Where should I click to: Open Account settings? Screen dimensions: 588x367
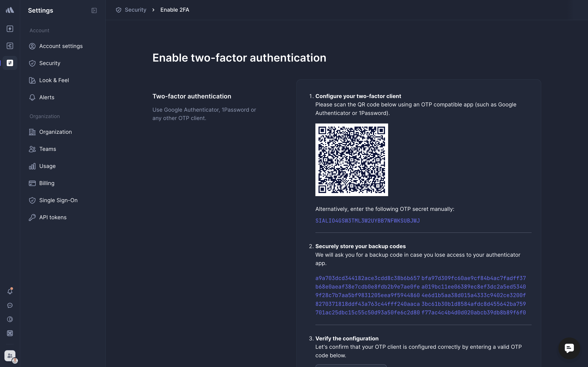pyautogui.click(x=61, y=46)
